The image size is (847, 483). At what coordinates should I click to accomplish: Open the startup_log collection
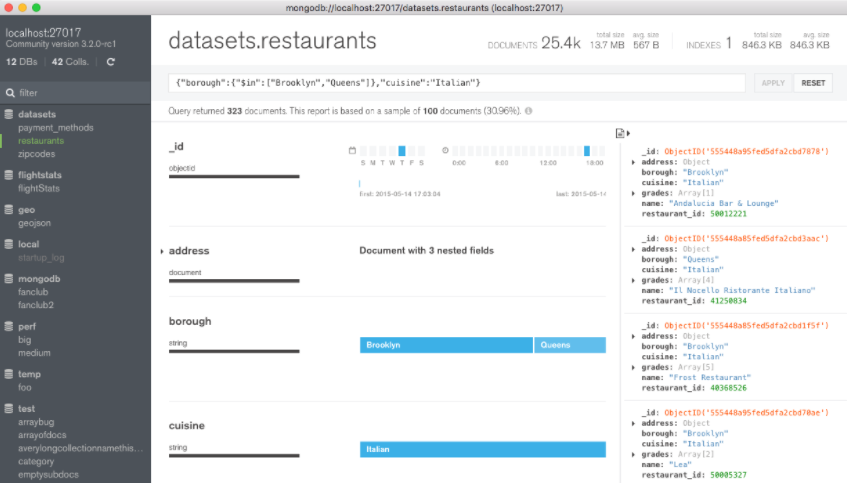(x=41, y=258)
